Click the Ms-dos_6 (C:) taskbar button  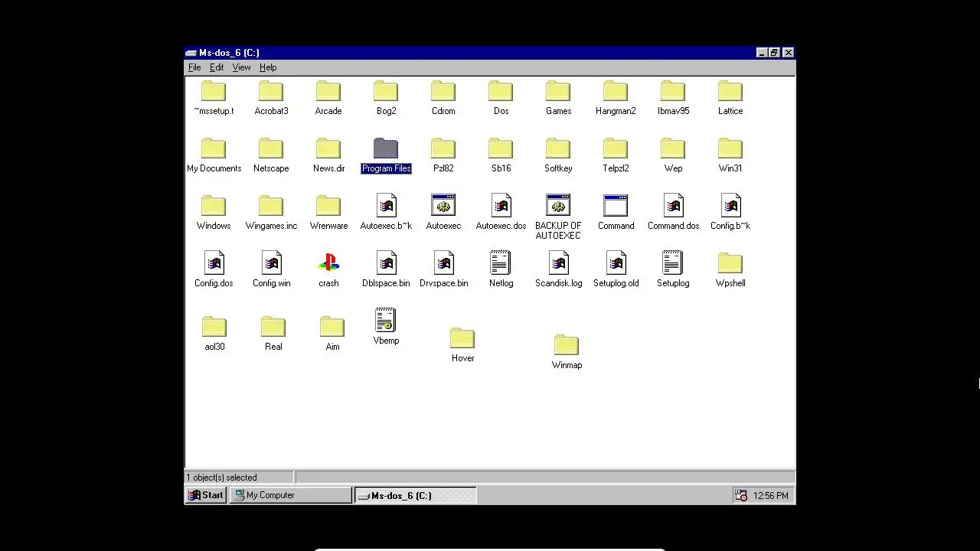415,495
